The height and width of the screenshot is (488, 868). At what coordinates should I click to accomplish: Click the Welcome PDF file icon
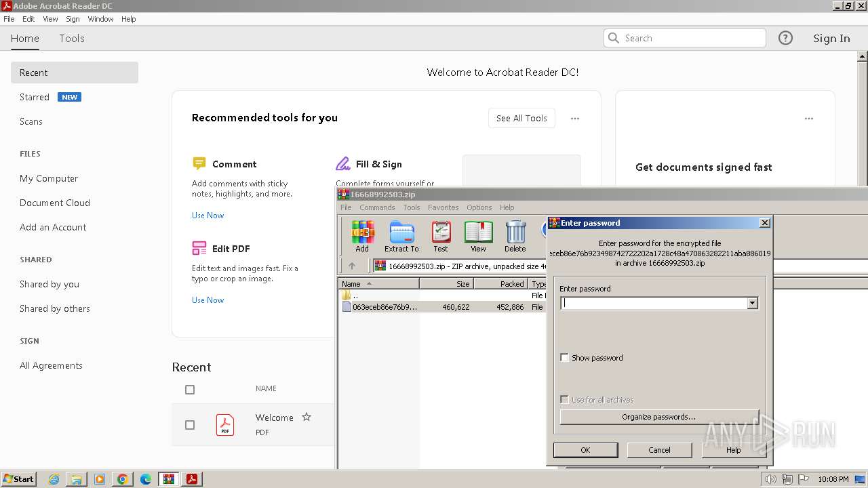point(225,425)
